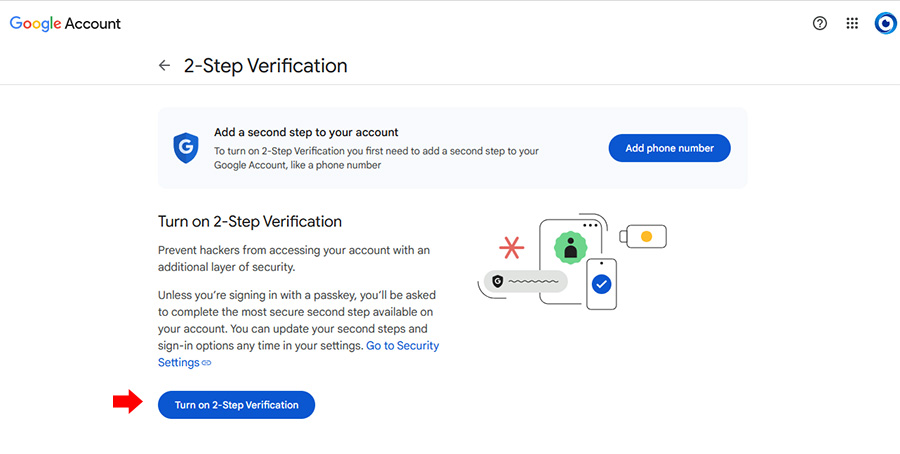Click the back arrow beside 2-Step Verification
900x454 pixels.
coord(164,65)
